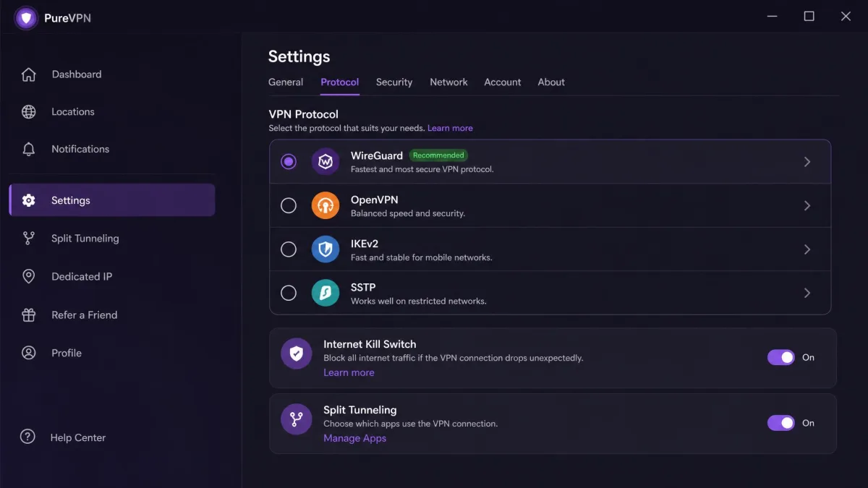868x488 pixels.
Task: Click the Help Center question mark icon
Action: point(27,437)
